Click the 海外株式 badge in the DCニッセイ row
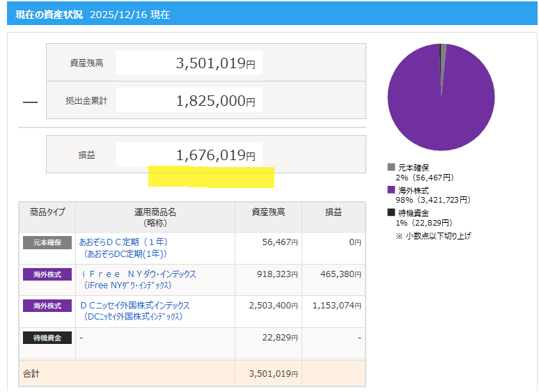 point(47,306)
